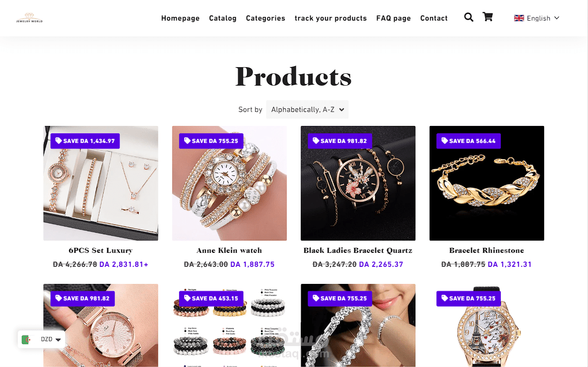Open the Anne Klein watch product title

point(229,250)
